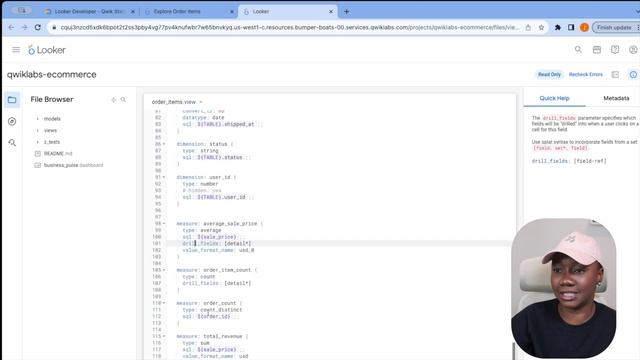Click the datatype: date line

203,118
